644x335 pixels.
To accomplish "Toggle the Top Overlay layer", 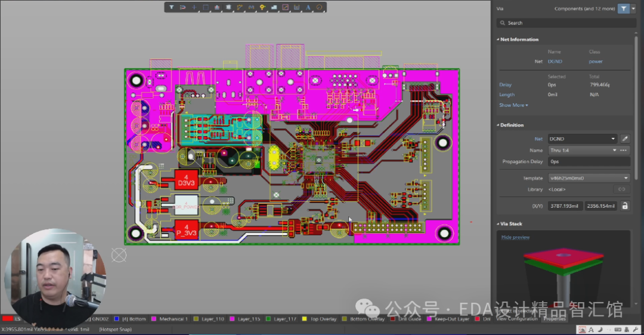I will tap(321, 319).
